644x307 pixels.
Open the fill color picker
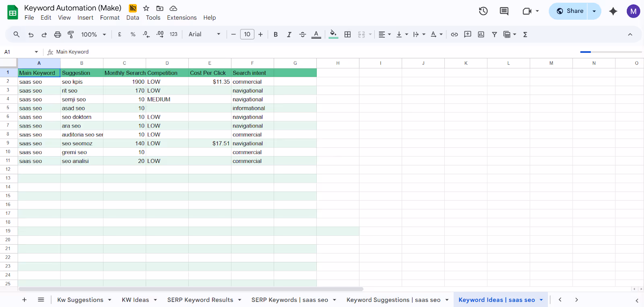tap(333, 34)
